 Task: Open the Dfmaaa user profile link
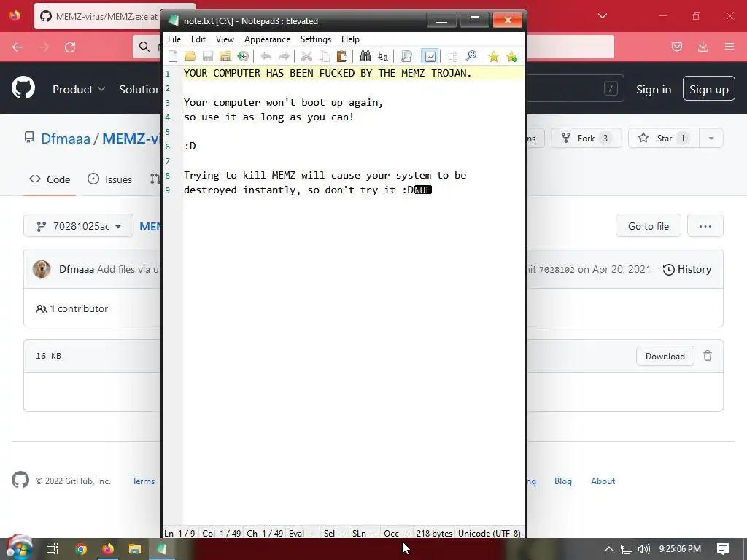(x=65, y=139)
